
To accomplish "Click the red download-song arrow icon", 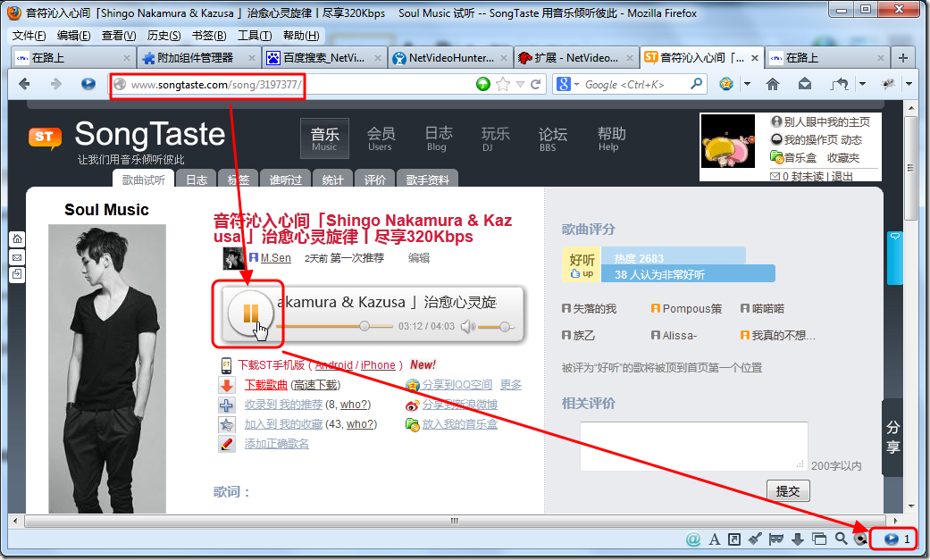I will click(x=227, y=385).
